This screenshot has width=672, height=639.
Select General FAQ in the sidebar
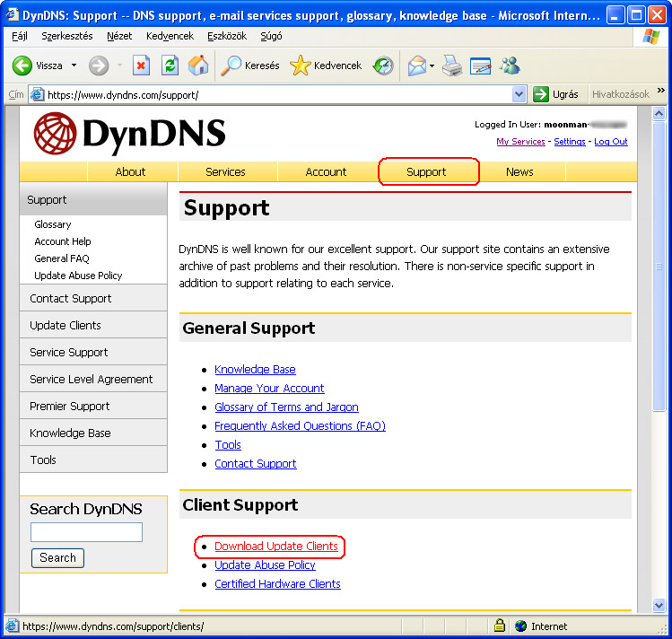[x=62, y=258]
